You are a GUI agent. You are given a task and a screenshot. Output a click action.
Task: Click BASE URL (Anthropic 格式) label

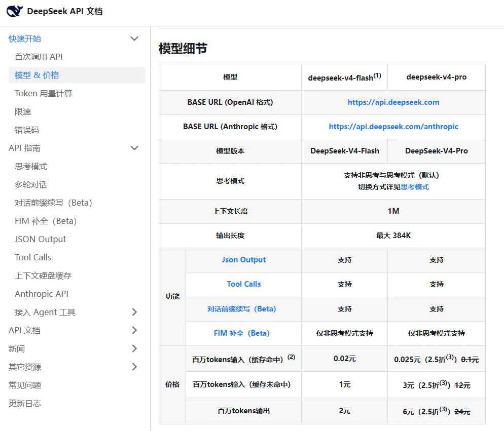[230, 127]
